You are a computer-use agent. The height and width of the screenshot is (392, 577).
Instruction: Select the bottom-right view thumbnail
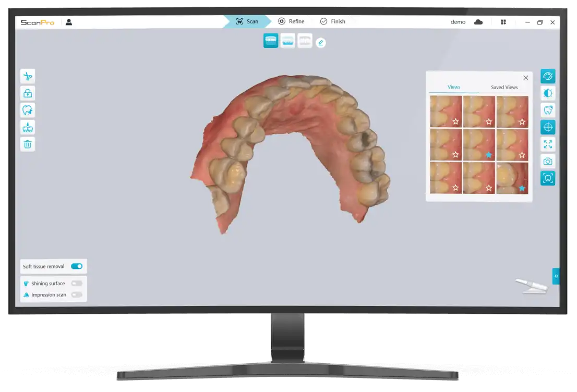click(512, 178)
